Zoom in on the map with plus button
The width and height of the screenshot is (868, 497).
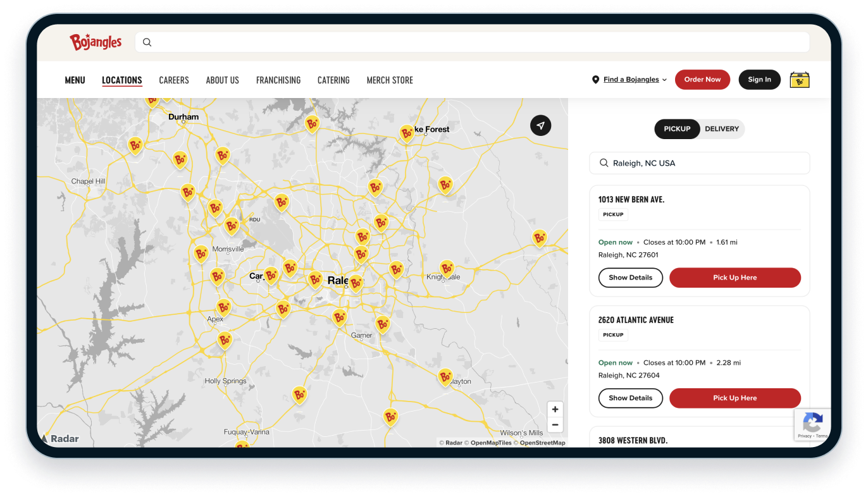point(555,409)
